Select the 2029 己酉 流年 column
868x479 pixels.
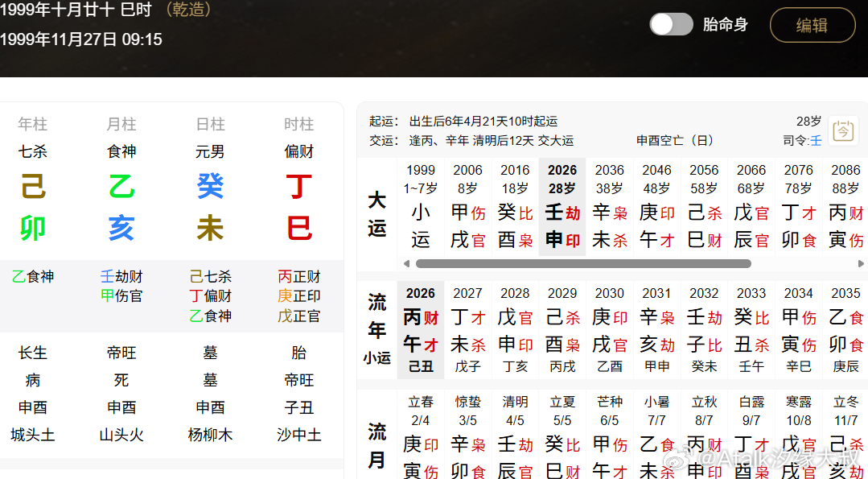tap(562, 330)
